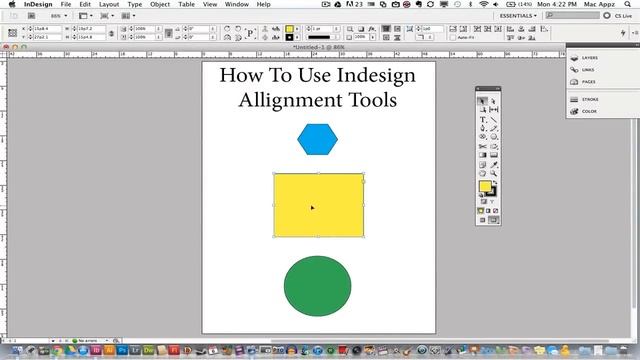Viewport: 640px width, 360px height.
Task: Select the Gap tool
Action: pyautogui.click(x=493, y=110)
